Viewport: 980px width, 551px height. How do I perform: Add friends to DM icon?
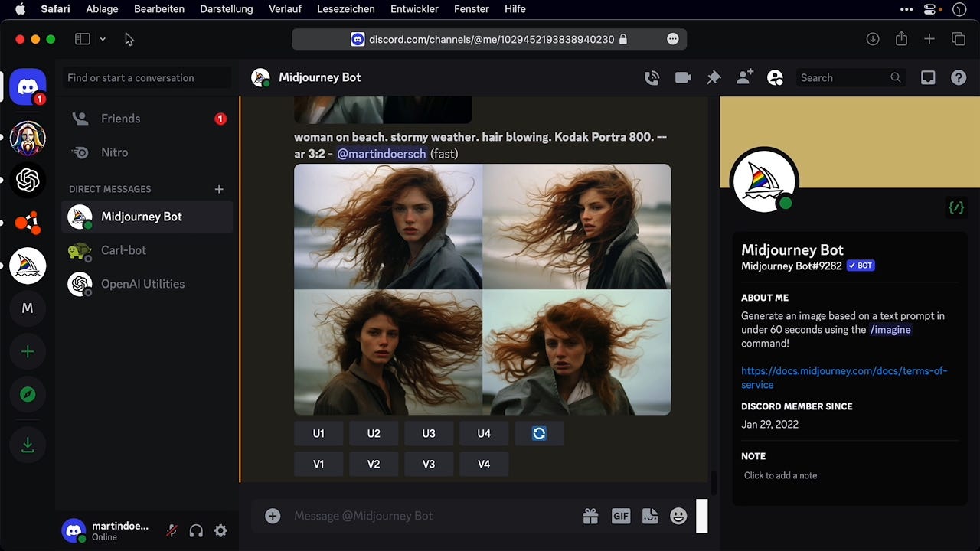tap(744, 77)
